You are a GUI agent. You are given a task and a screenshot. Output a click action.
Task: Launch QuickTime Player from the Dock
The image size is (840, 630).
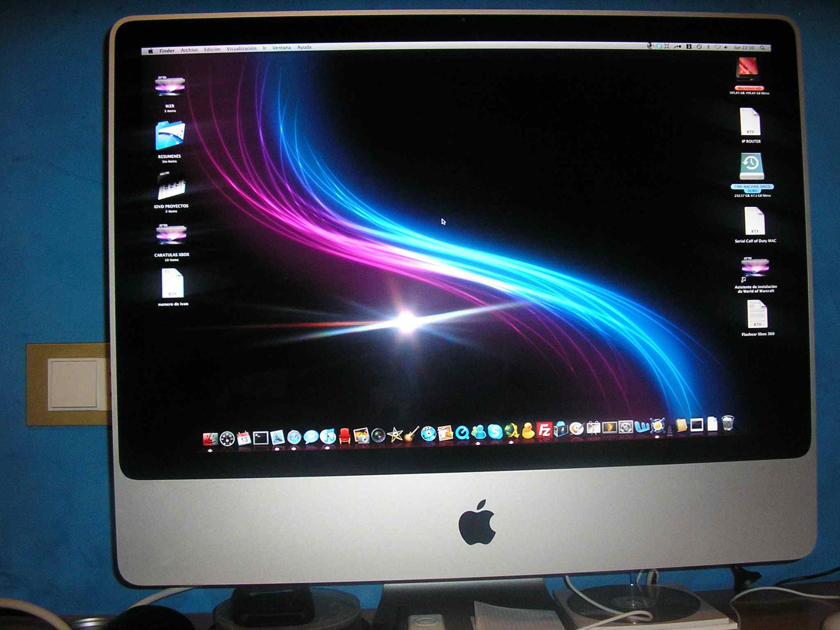462,432
